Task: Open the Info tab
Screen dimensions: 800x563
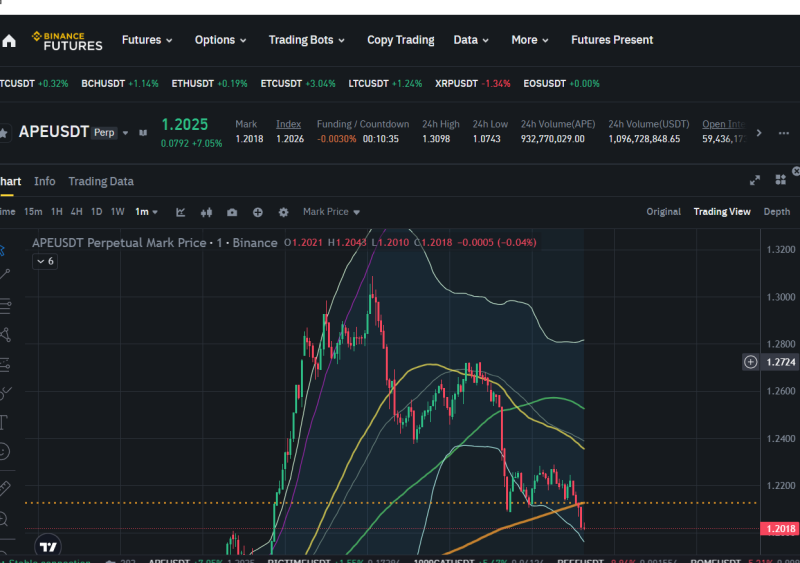Action: coord(44,181)
